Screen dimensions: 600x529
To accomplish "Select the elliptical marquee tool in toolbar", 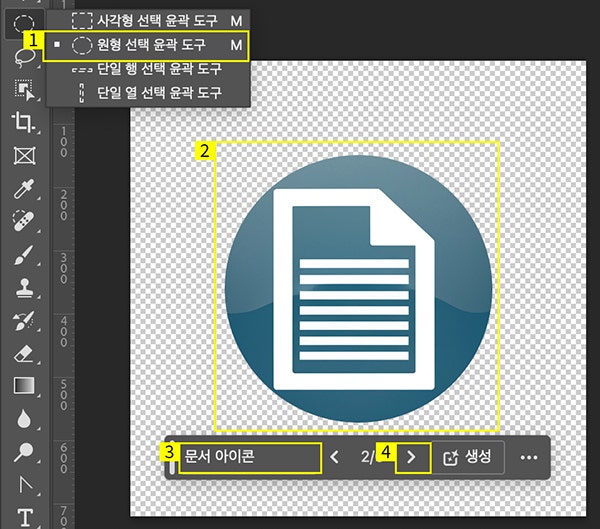I will (x=24, y=24).
